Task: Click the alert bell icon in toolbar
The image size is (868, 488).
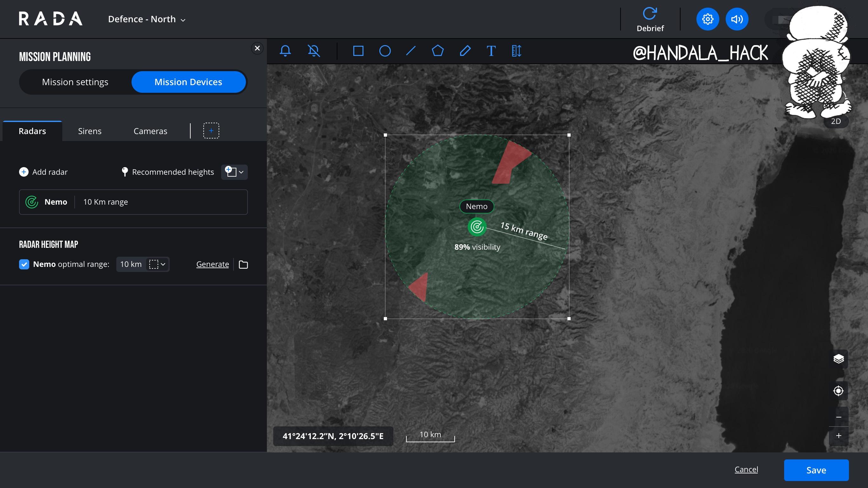Action: 285,51
